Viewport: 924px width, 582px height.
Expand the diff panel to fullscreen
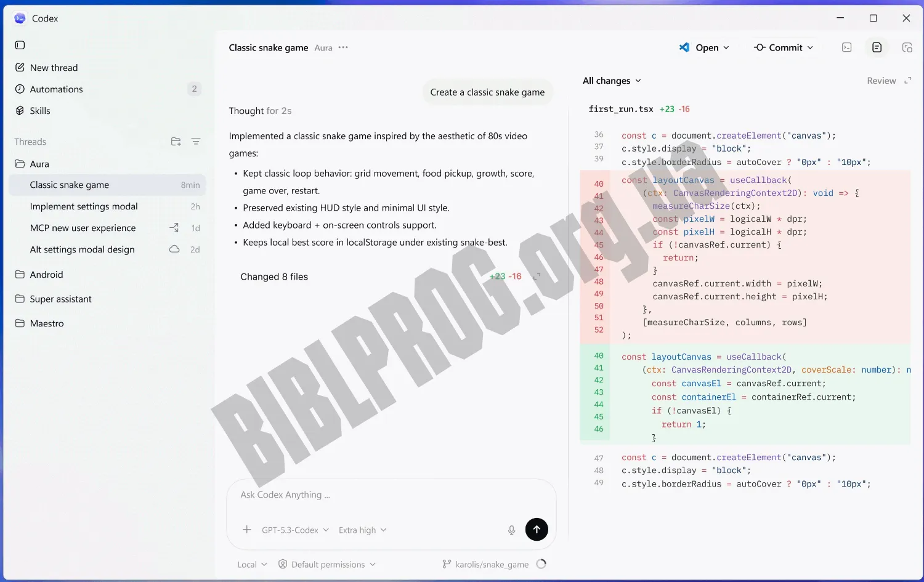click(x=907, y=81)
